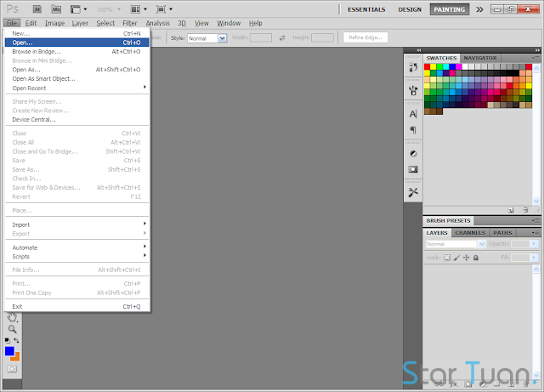Select the Zoom tool
Image resolution: width=544 pixels, height=392 pixels.
tap(12, 329)
